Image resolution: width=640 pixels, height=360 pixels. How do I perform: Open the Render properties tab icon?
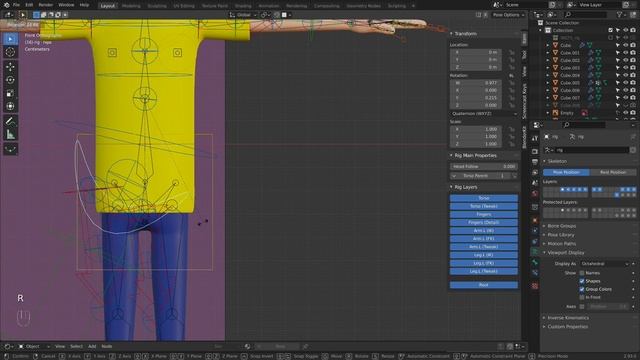(x=535, y=151)
